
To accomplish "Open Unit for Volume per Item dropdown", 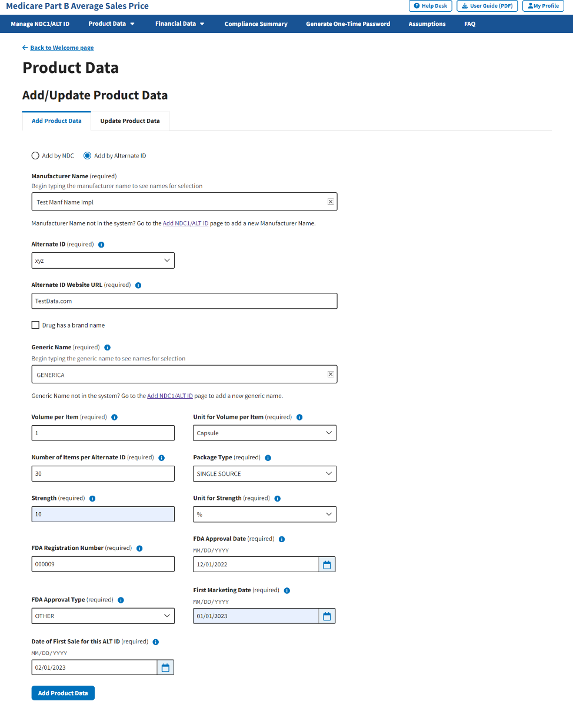I will click(265, 433).
